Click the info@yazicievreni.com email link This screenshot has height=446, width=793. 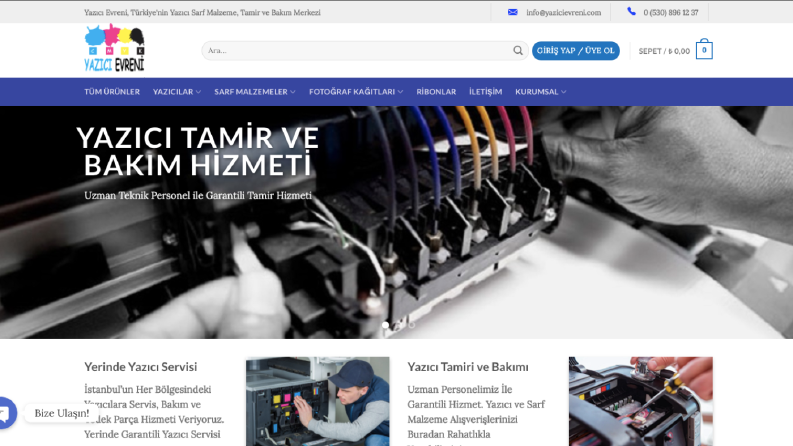pos(563,13)
